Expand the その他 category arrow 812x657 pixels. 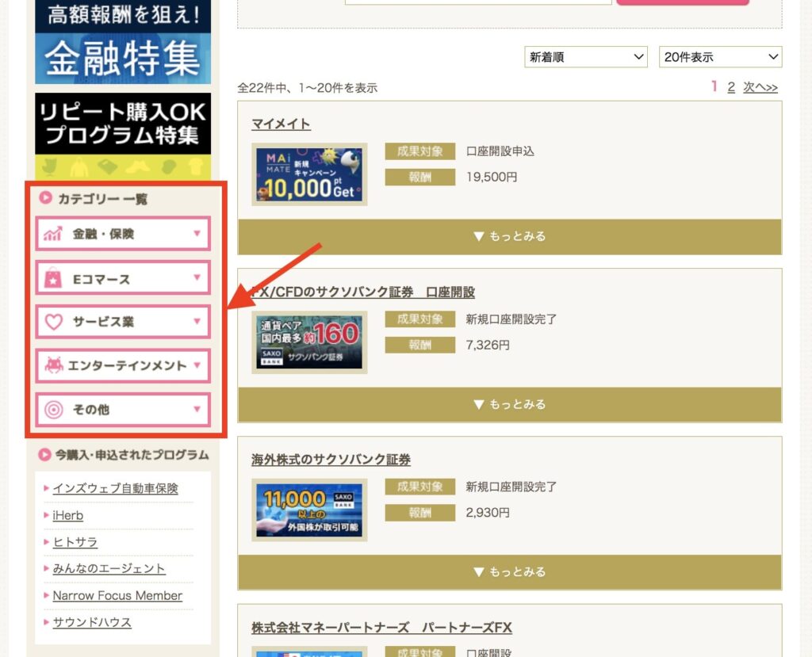197,409
